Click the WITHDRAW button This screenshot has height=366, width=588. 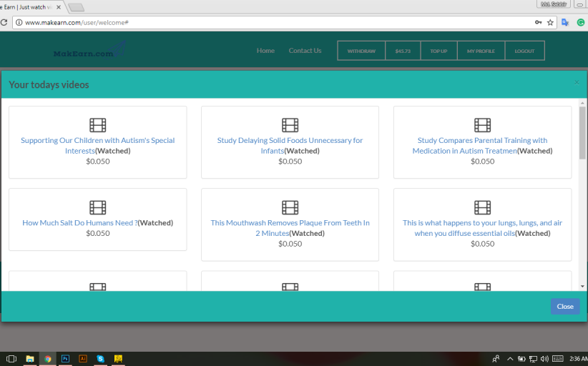click(361, 51)
